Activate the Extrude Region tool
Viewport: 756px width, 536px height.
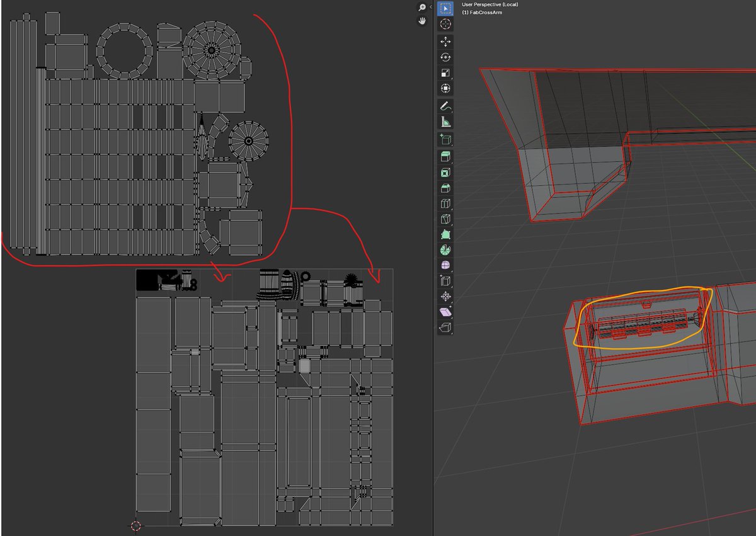pos(445,156)
